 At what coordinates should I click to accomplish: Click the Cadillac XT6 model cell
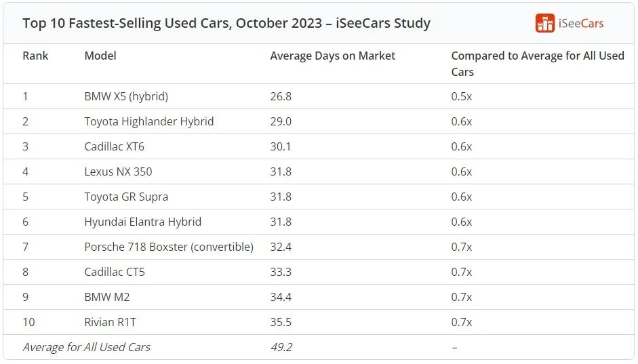click(x=114, y=146)
